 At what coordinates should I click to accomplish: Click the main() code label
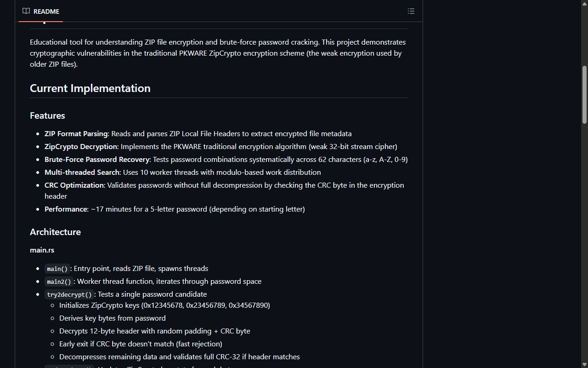coord(57,269)
